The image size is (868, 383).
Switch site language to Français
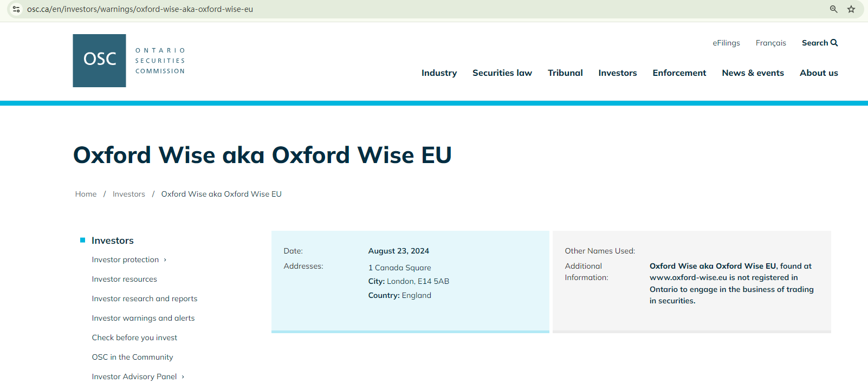[770, 43]
